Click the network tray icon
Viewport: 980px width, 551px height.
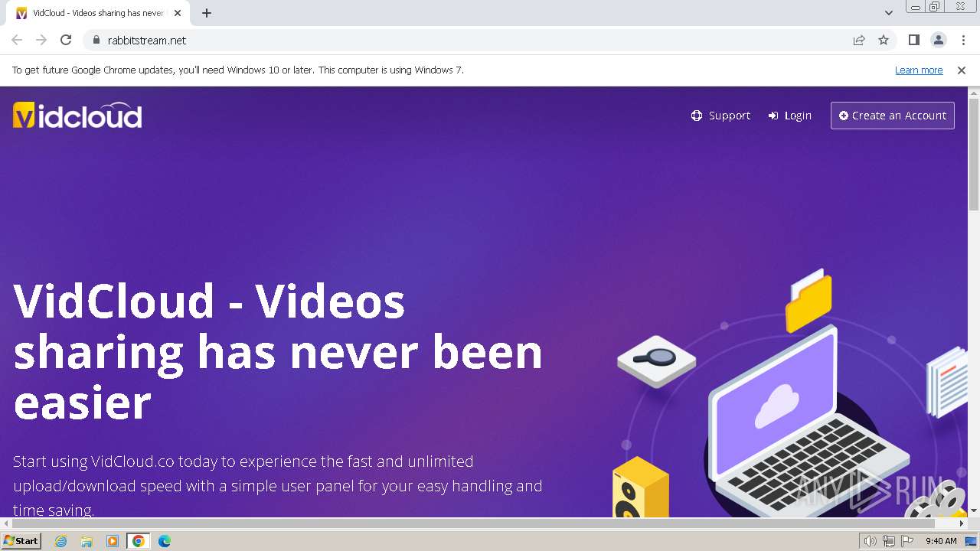pos(889,541)
